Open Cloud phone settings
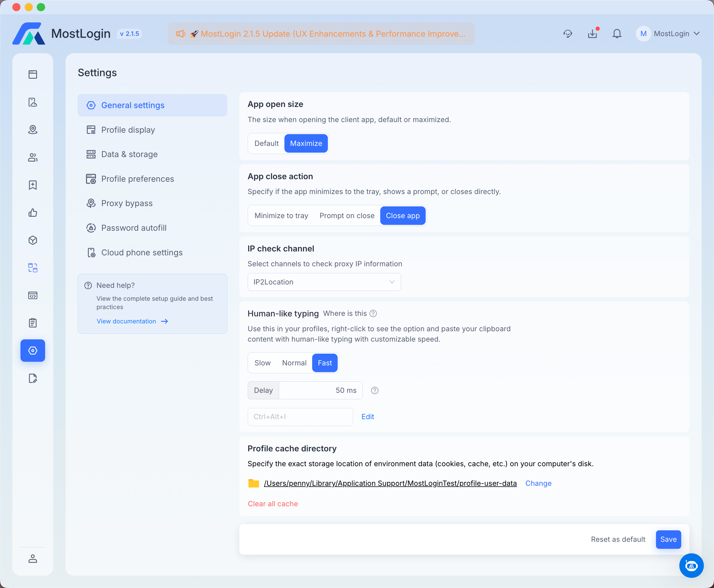Image resolution: width=714 pixels, height=588 pixels. tap(152, 253)
